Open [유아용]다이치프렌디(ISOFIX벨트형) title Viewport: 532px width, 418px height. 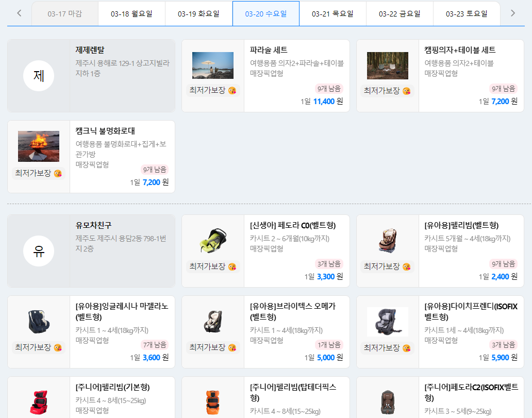pos(471,311)
